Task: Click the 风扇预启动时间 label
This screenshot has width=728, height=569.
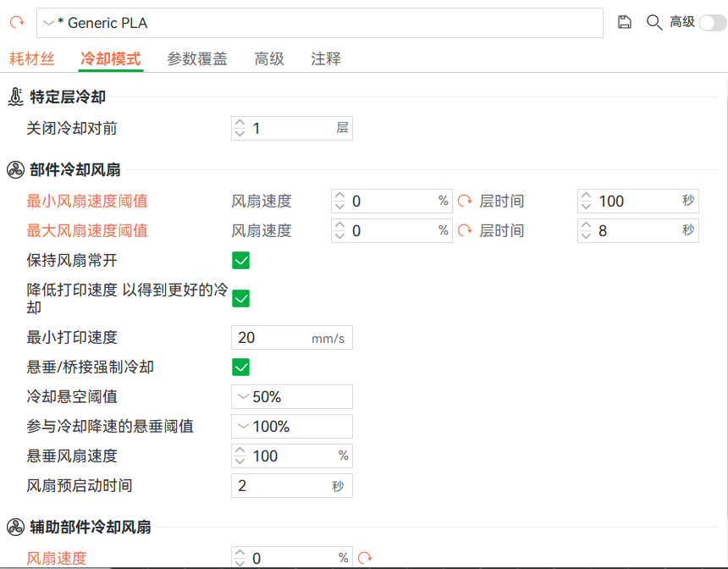Action: tap(79, 485)
